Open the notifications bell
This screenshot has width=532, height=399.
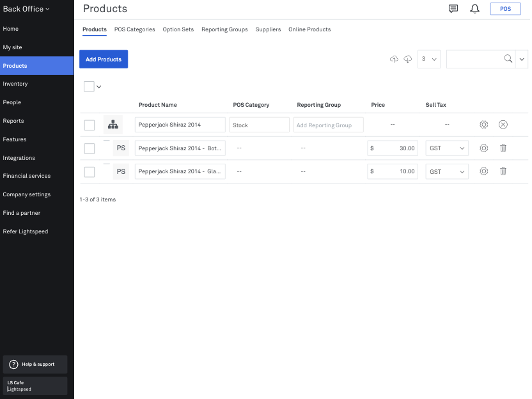(x=474, y=9)
